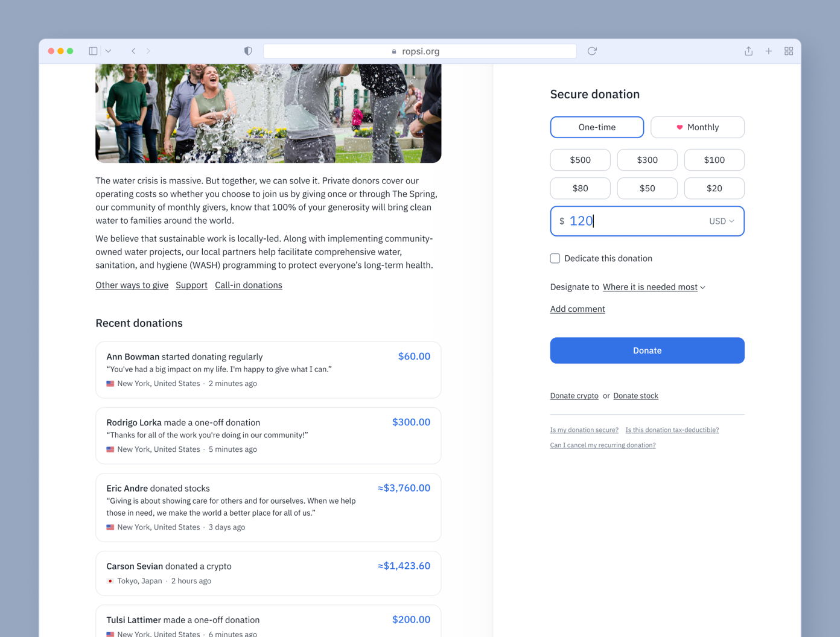Image resolution: width=840 pixels, height=637 pixels.
Task: Open the Share icon
Action: point(748,51)
